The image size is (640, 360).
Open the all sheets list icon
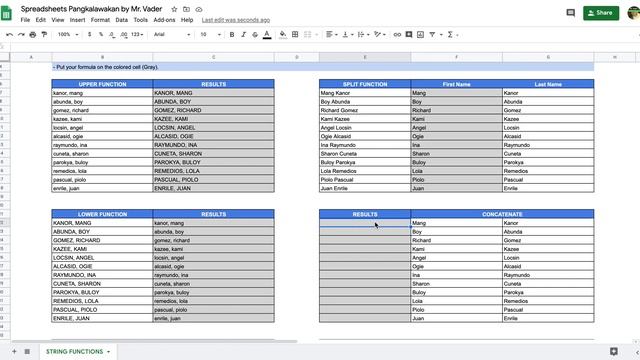(27, 351)
